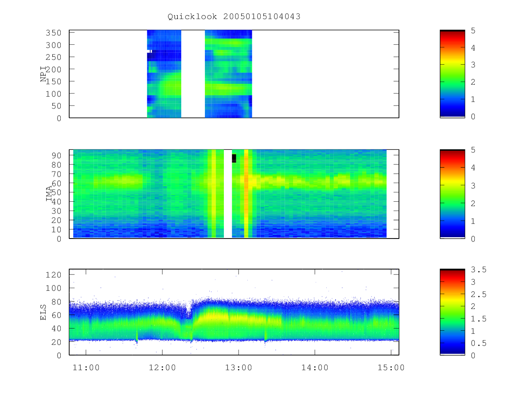Image resolution: width=532 pixels, height=399 pixels.
Task: Click the 13:00 time tick label
Action: click(x=239, y=368)
